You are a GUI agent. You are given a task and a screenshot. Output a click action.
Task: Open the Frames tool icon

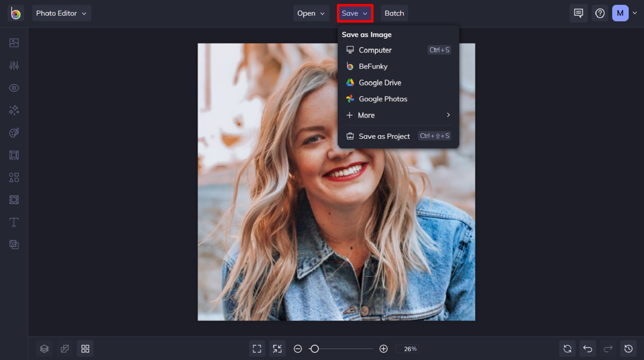(14, 155)
